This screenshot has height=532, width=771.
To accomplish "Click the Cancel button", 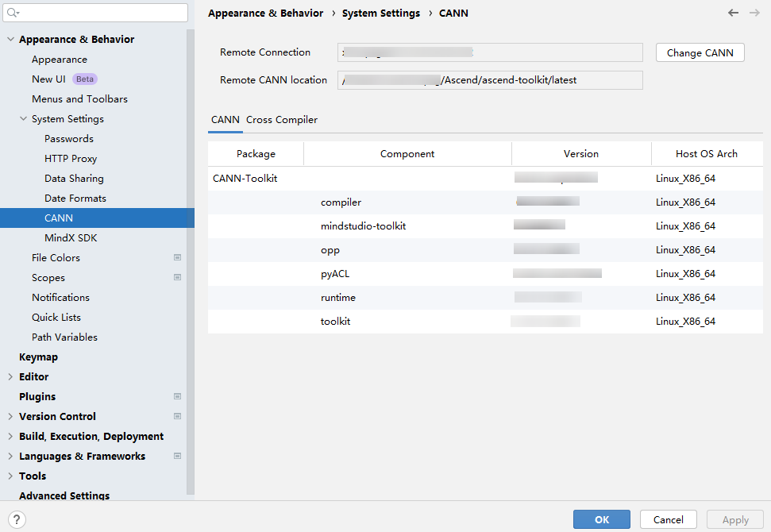I will (669, 519).
